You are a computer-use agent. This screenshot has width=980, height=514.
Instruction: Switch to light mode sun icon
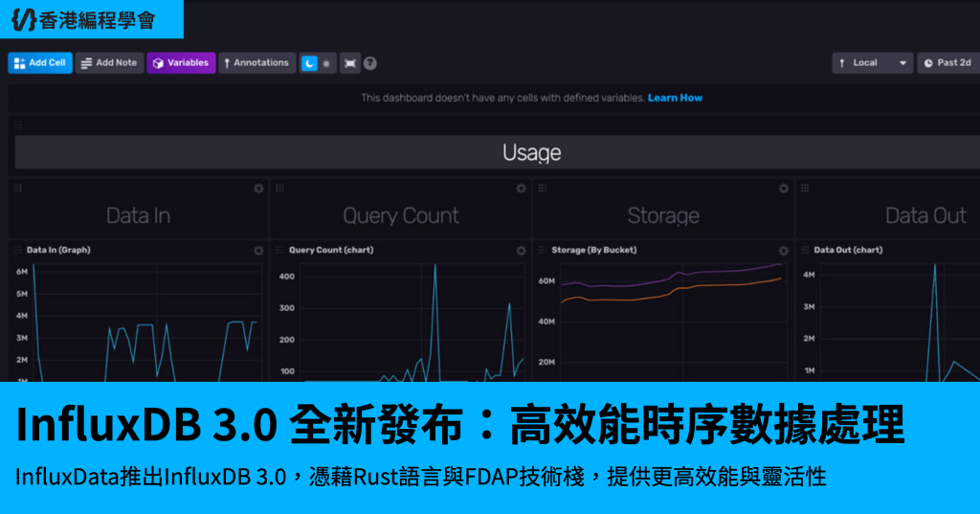pyautogui.click(x=327, y=63)
